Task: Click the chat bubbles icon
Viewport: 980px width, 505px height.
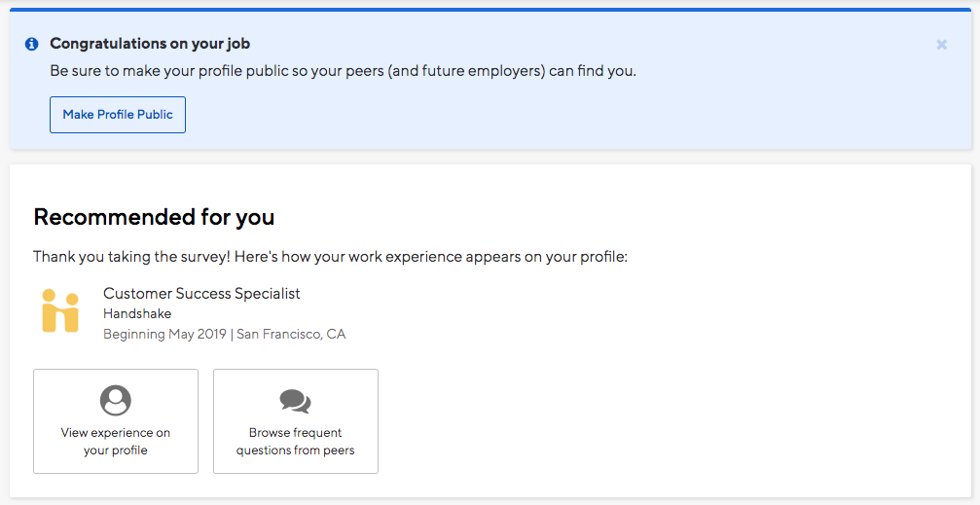Action: (x=295, y=401)
